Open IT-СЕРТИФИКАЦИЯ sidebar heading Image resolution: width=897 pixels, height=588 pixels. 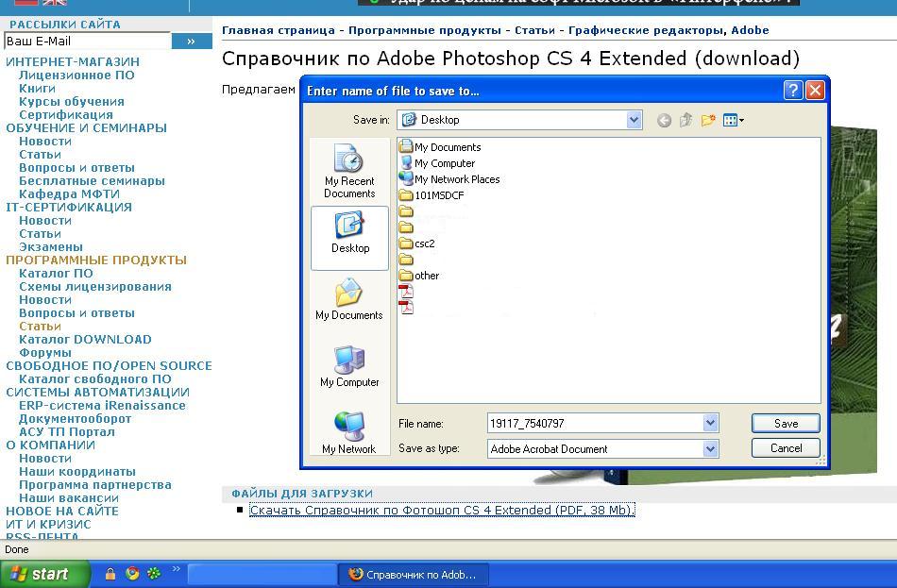tap(69, 207)
